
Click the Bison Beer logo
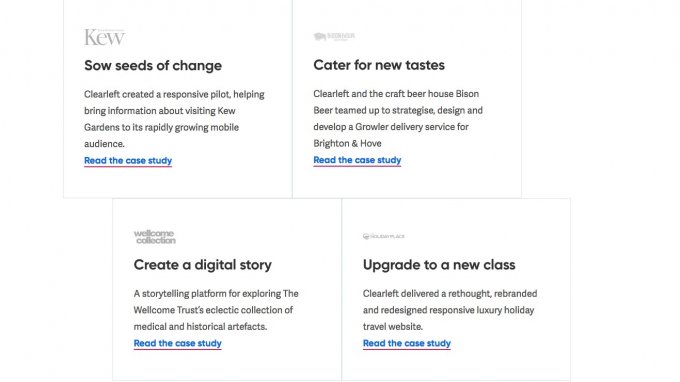334,36
